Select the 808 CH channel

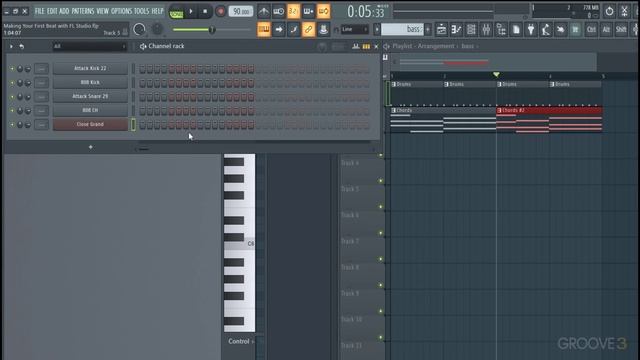[90, 110]
